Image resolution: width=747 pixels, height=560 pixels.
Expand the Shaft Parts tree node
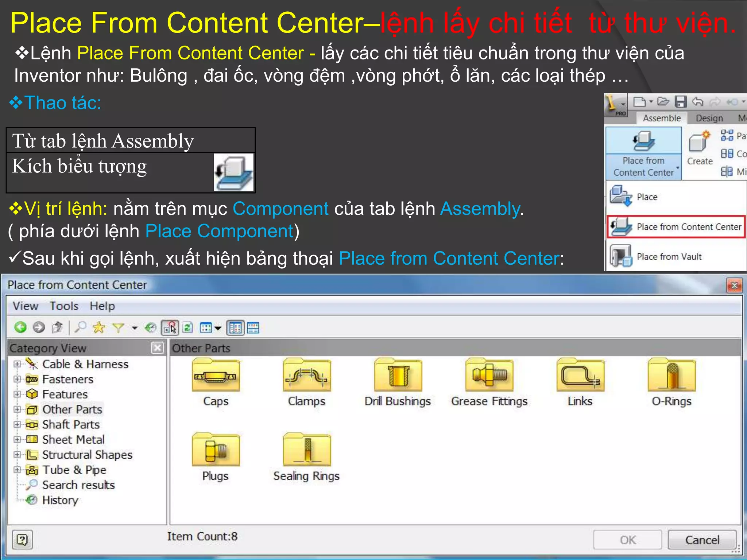(x=17, y=424)
